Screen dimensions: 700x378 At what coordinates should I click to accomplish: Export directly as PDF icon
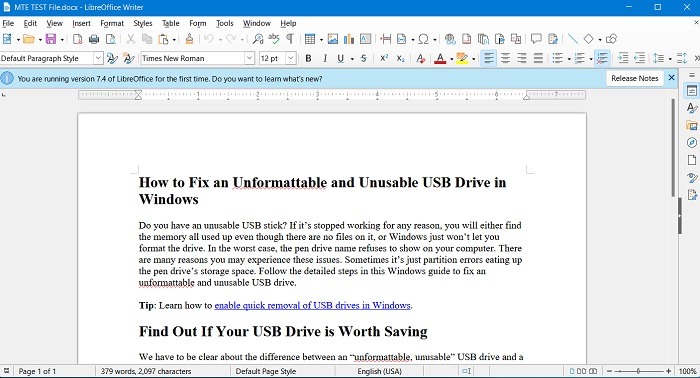pyautogui.click(x=77, y=39)
